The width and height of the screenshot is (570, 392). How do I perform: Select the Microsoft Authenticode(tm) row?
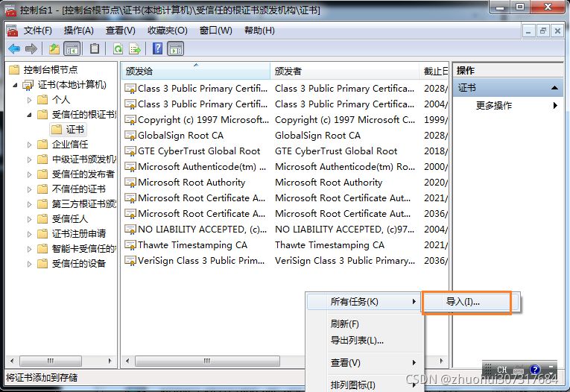click(285, 167)
